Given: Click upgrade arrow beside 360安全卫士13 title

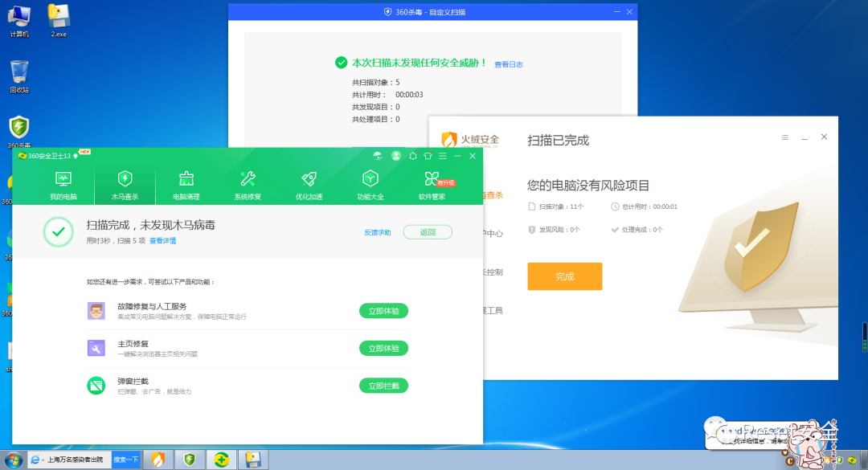Looking at the screenshot, I should point(76,156).
